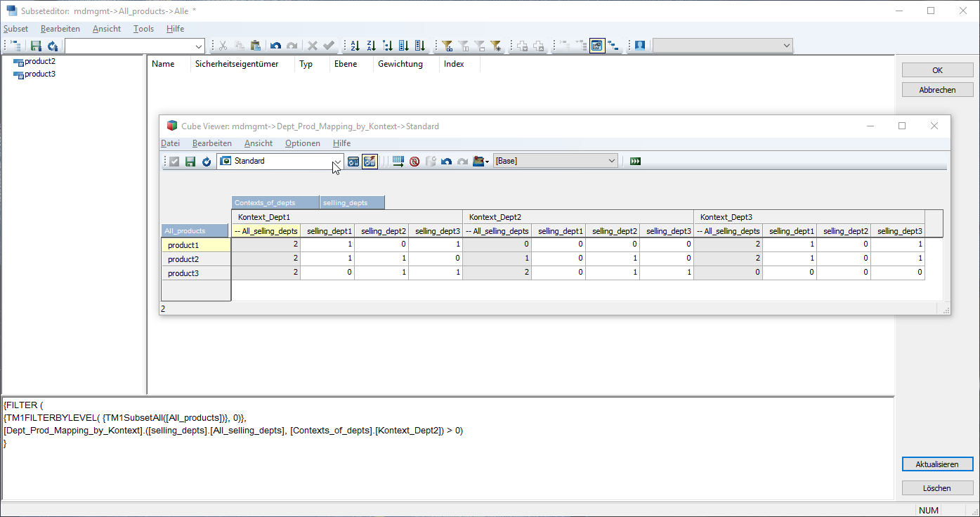This screenshot has height=517, width=980.
Task: Toggle automatic recalculation in Cube Viewer toolbar
Action: [370, 162]
